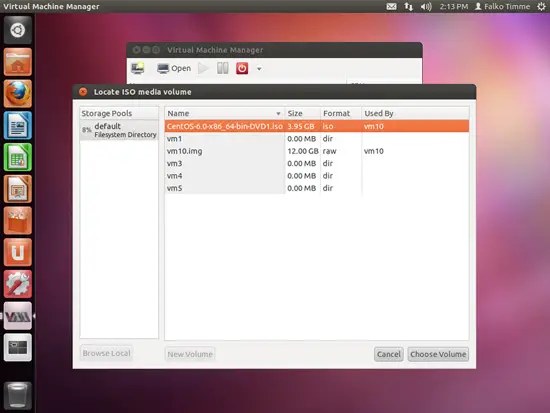Launch Firefox from the Unity launcher
The height and width of the screenshot is (413, 550).
[x=18, y=94]
